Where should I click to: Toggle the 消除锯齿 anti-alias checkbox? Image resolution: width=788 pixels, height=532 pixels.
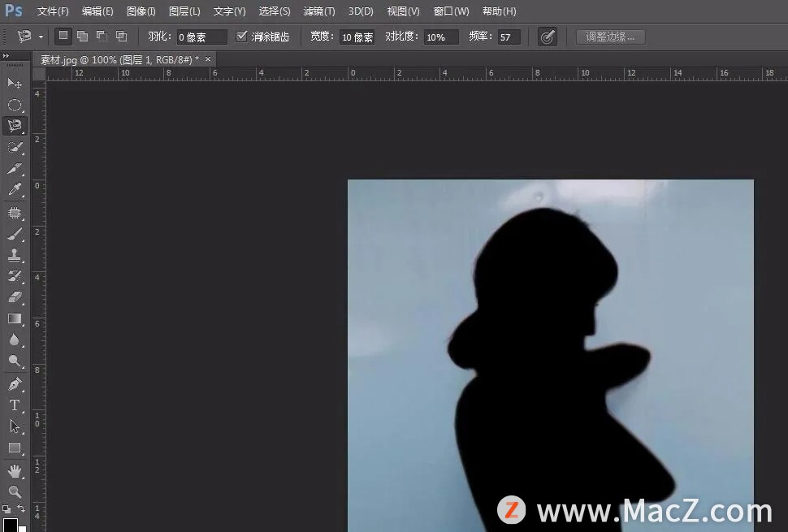pyautogui.click(x=242, y=37)
